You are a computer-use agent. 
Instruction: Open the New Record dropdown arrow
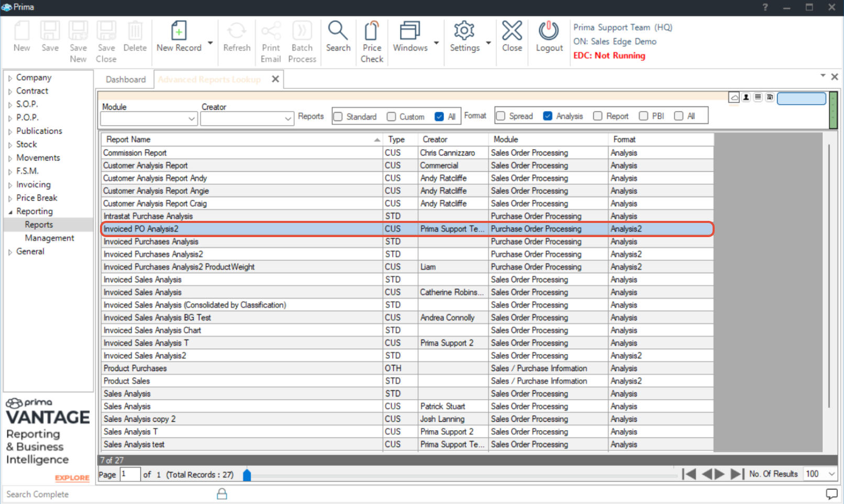(x=210, y=43)
